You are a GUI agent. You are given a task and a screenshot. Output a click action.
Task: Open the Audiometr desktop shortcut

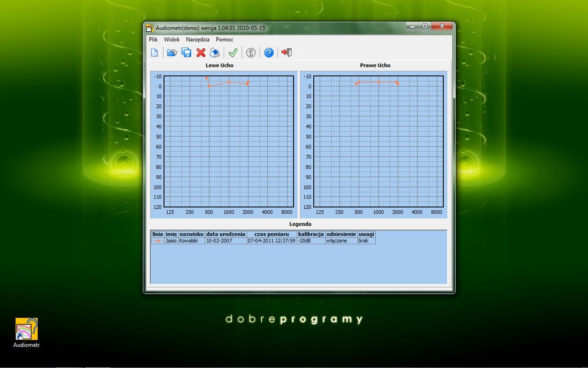coord(27,333)
